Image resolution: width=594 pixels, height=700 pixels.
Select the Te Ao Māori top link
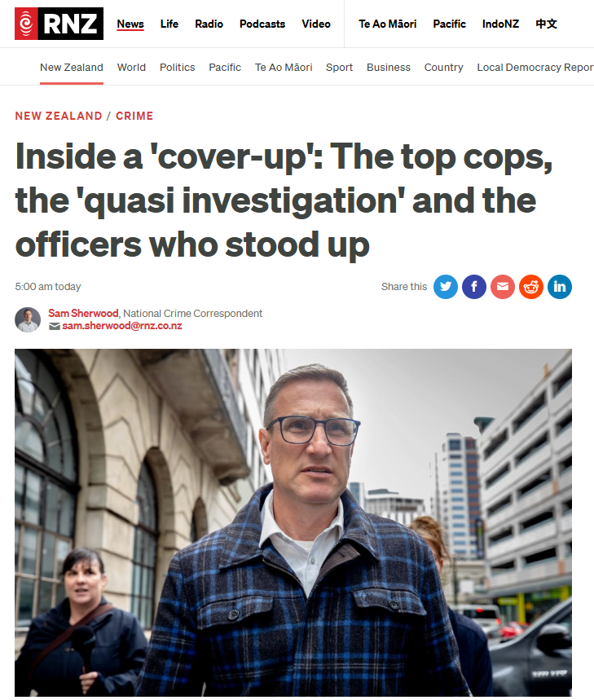[x=387, y=24]
